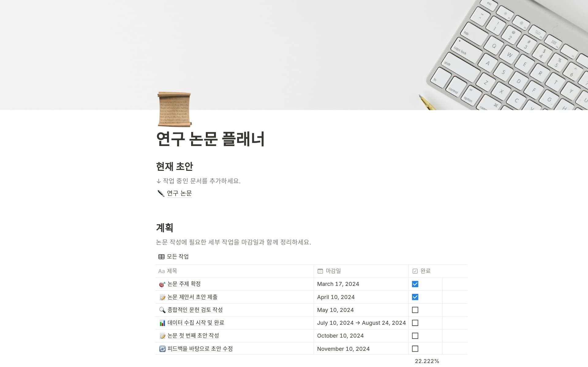Open the 논문 첫 번째 초안 작성 task
Viewport: 588px width, 367px height.
[193, 336]
